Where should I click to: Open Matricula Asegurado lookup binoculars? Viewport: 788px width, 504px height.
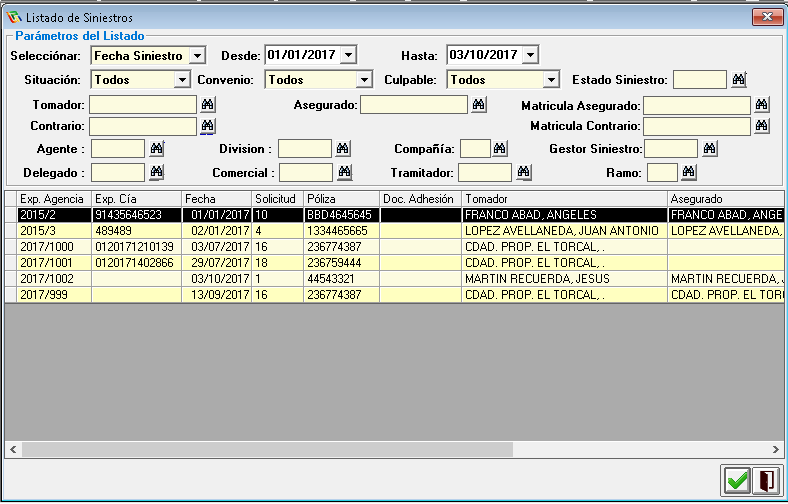[x=761, y=105]
